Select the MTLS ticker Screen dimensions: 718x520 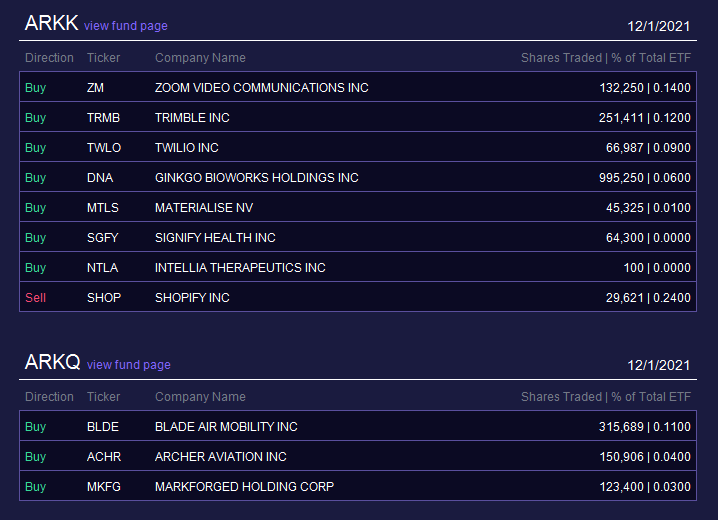click(103, 208)
